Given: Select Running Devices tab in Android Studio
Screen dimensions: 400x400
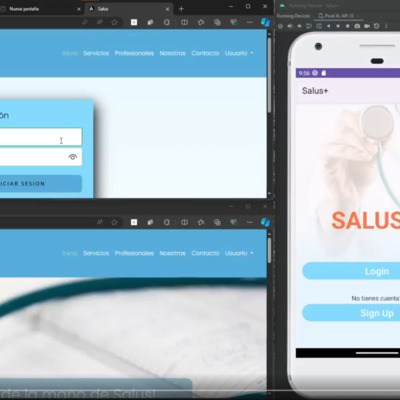Looking at the screenshot, I should click(x=293, y=16).
